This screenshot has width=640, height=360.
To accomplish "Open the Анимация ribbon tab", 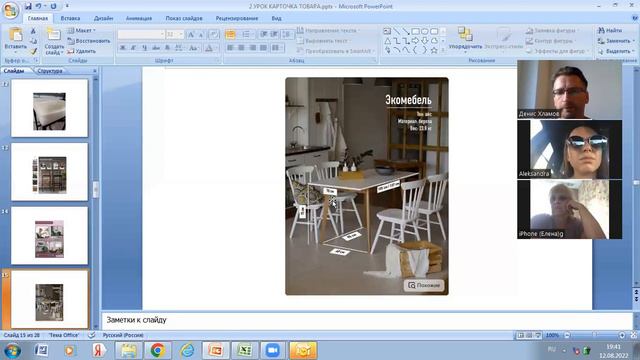I will (139, 18).
